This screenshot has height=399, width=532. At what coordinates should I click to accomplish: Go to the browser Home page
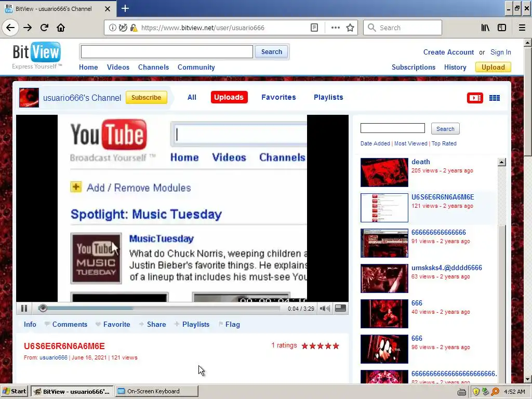pyautogui.click(x=61, y=28)
